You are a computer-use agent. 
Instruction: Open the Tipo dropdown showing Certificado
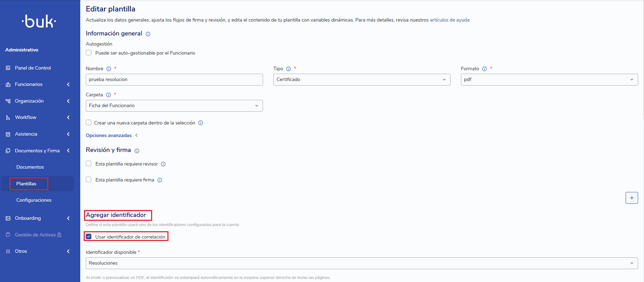click(x=362, y=80)
